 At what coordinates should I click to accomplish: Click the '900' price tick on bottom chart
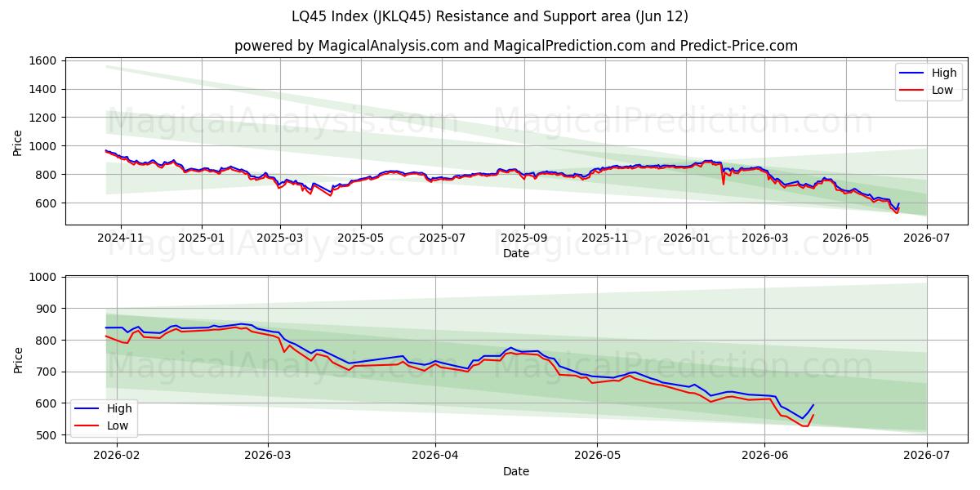tap(46, 309)
